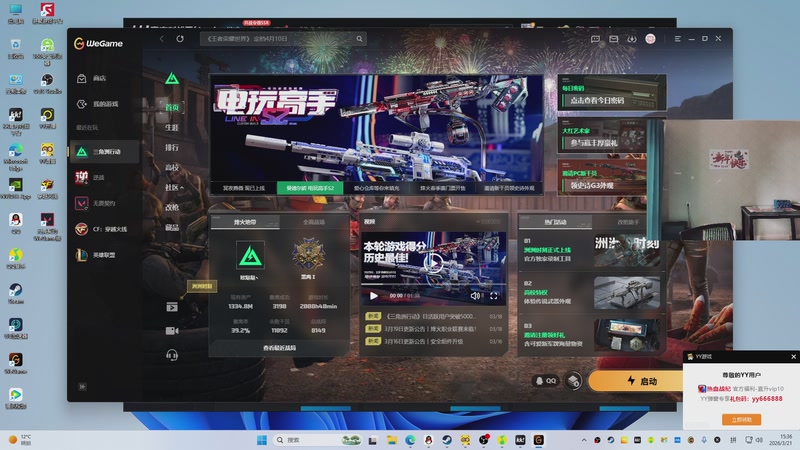Open the download manager icon
This screenshot has width=800, height=450.
click(632, 39)
